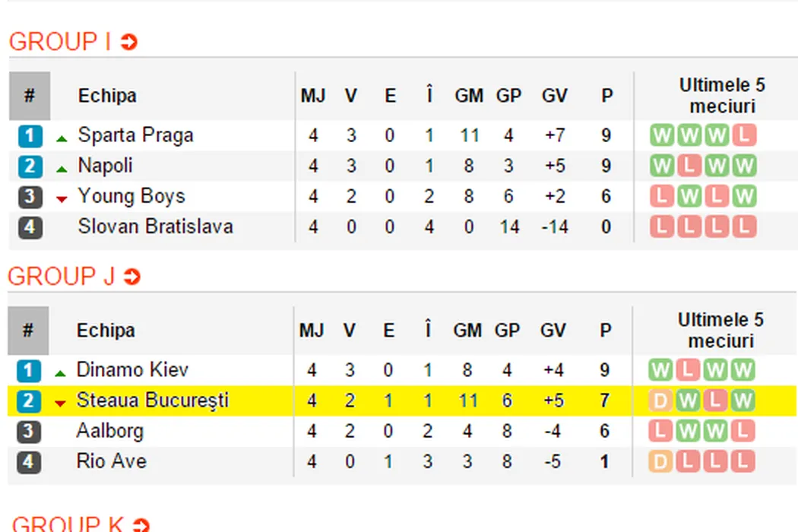Screen dimensions: 798x532
Task: Click Dinamo Kiev's green up-trend arrow
Action: [61, 373]
